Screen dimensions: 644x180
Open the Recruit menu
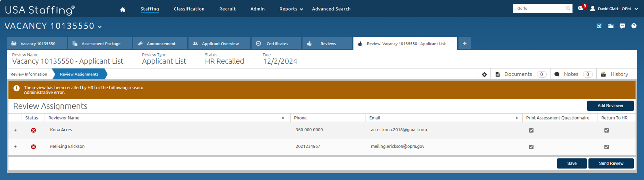(227, 9)
